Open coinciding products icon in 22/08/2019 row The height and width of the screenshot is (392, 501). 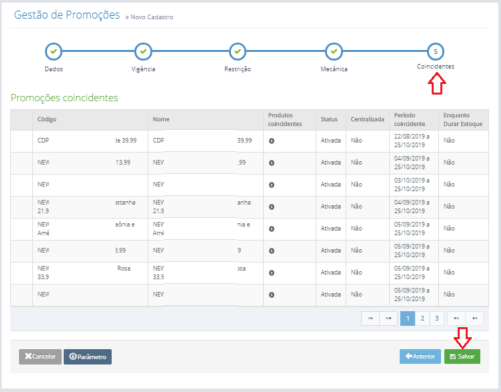click(272, 141)
